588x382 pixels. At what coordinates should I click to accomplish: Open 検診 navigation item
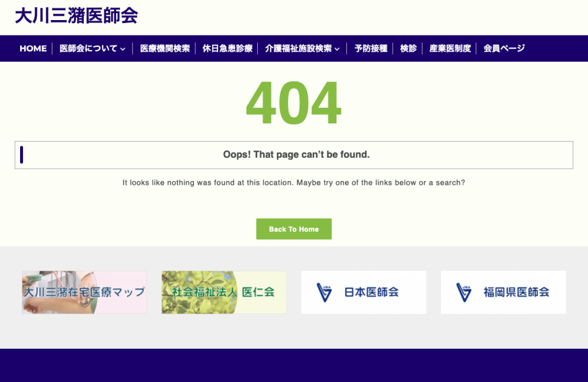[x=408, y=49]
